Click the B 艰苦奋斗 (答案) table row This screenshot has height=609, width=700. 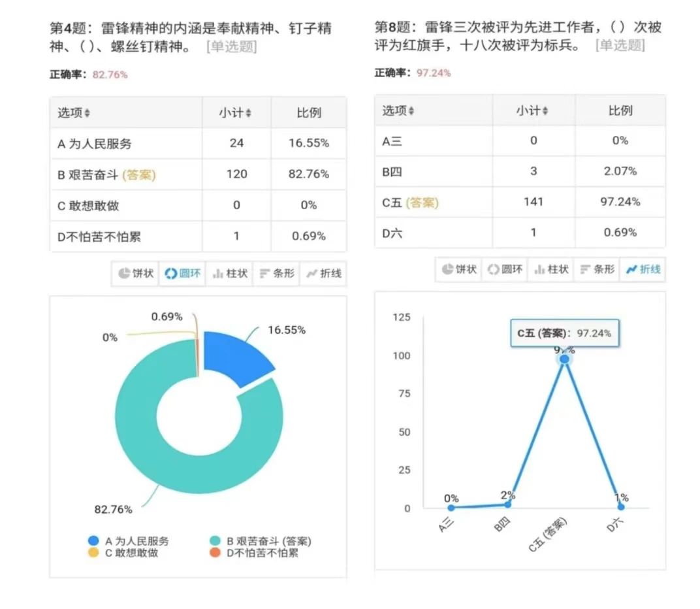(x=198, y=174)
